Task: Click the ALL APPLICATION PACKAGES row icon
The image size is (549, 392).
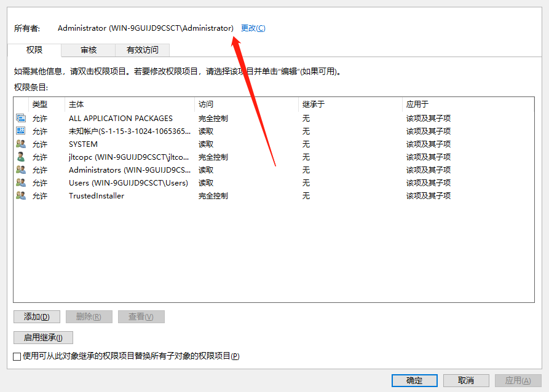Action: click(21, 118)
